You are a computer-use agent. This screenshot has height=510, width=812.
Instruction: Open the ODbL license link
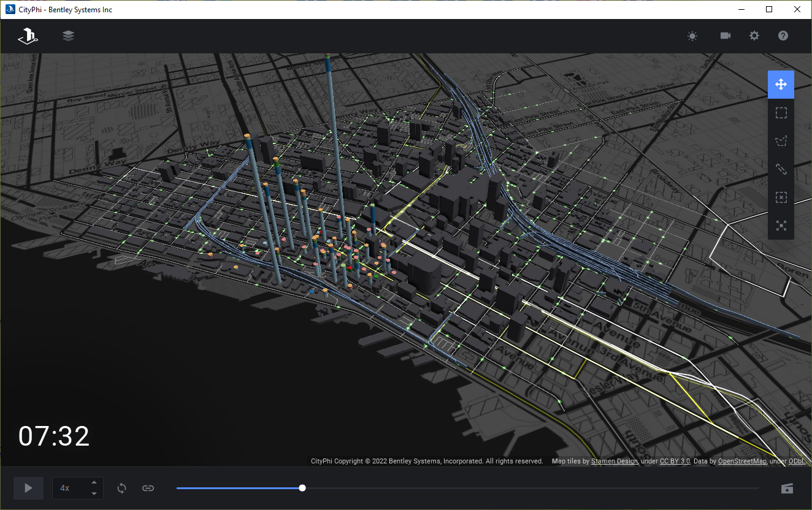798,461
